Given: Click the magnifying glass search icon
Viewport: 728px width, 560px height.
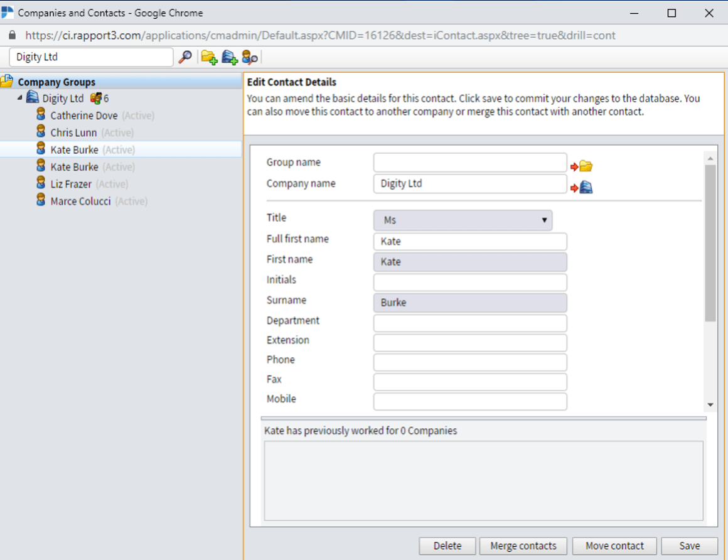Looking at the screenshot, I should tap(185, 57).
